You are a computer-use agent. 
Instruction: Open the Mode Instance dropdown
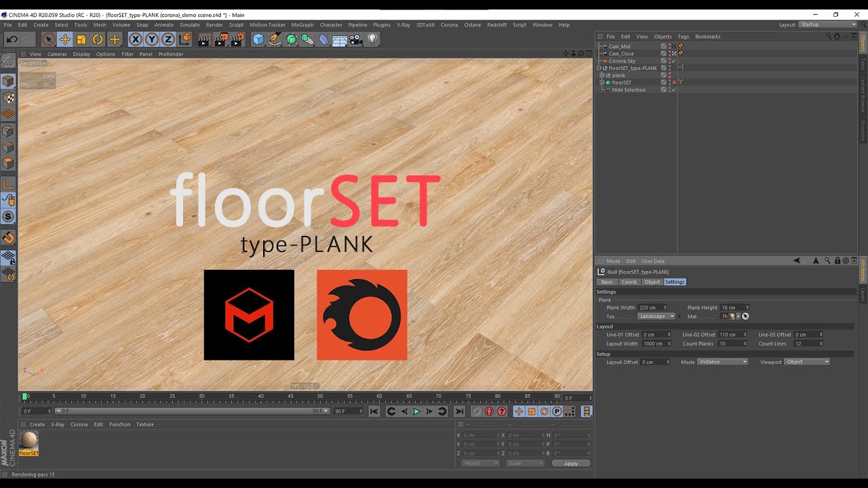723,362
